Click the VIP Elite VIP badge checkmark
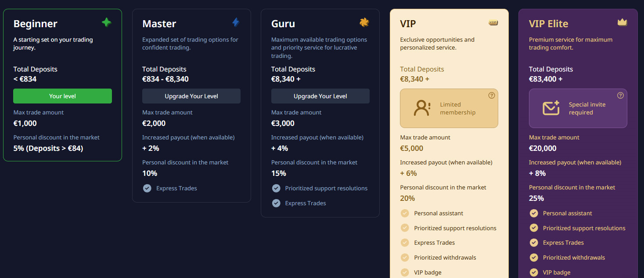The height and width of the screenshot is (278, 644). (534, 272)
